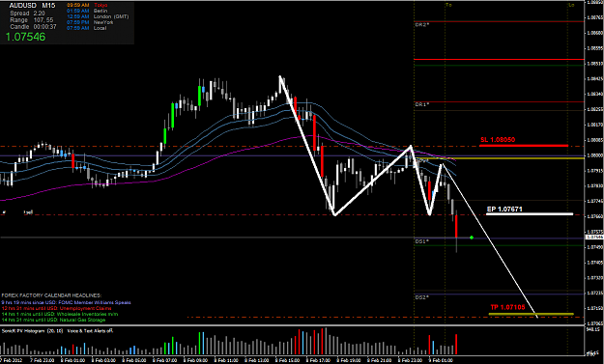Click the green 1.07546 price readout

(x=25, y=37)
